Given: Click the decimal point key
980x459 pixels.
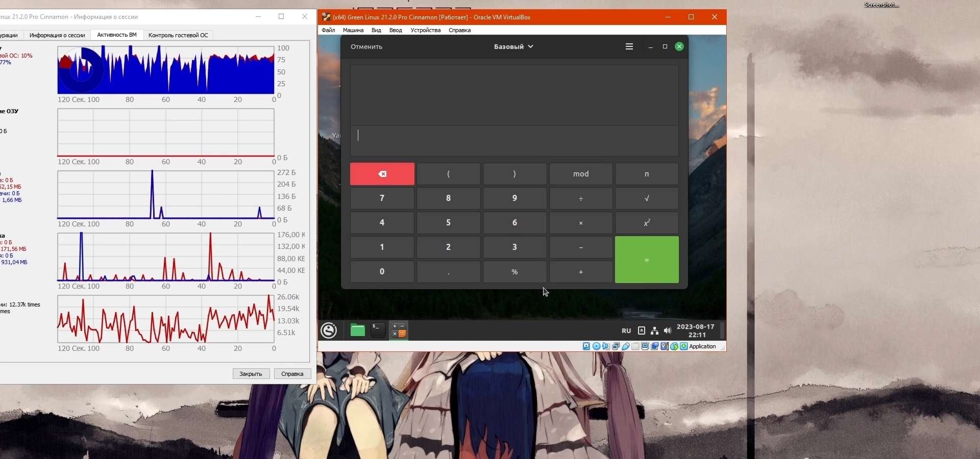Looking at the screenshot, I should [x=449, y=272].
